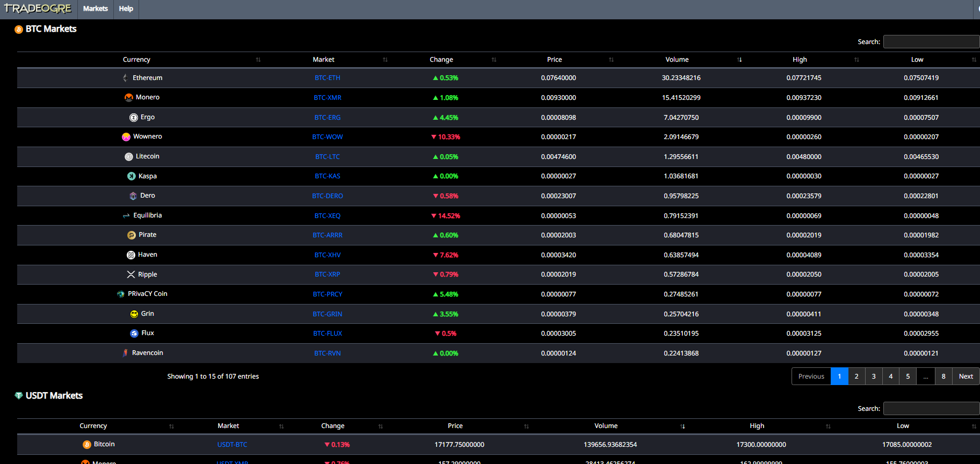Click the Next pagination button
The height and width of the screenshot is (464, 980).
966,376
